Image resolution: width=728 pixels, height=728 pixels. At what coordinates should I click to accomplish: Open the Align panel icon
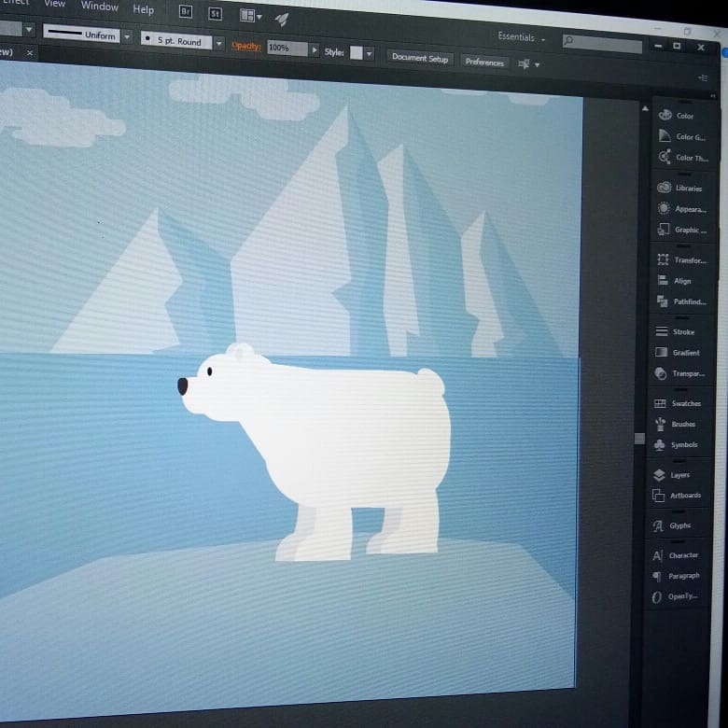coord(663,280)
